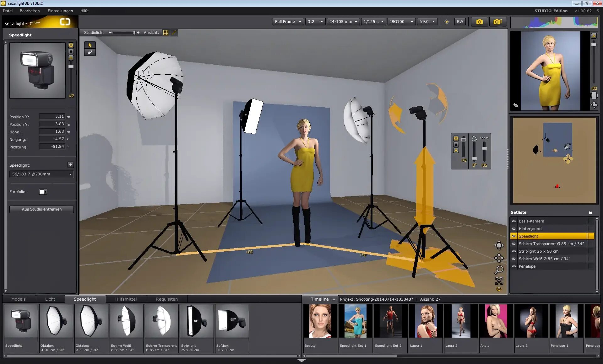Switch to the Hilfsmittel tab
The height and width of the screenshot is (364, 603).
(x=126, y=299)
